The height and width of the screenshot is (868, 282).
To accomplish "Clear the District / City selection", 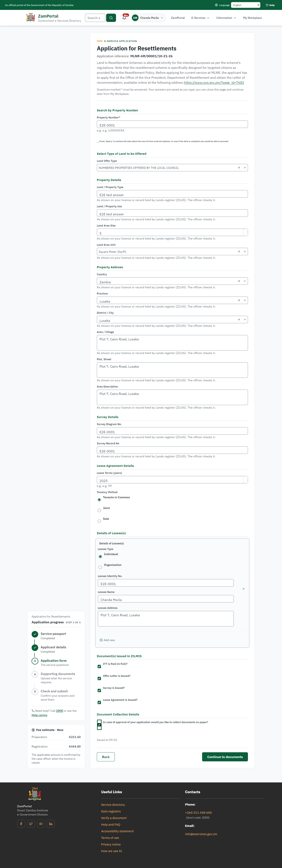I will tap(239, 320).
